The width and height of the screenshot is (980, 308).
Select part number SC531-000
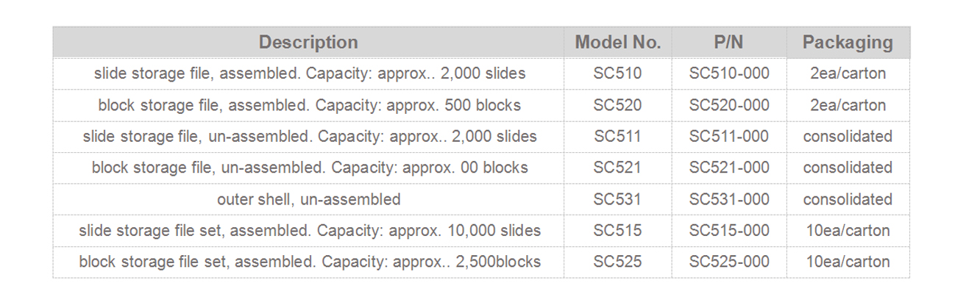728,199
